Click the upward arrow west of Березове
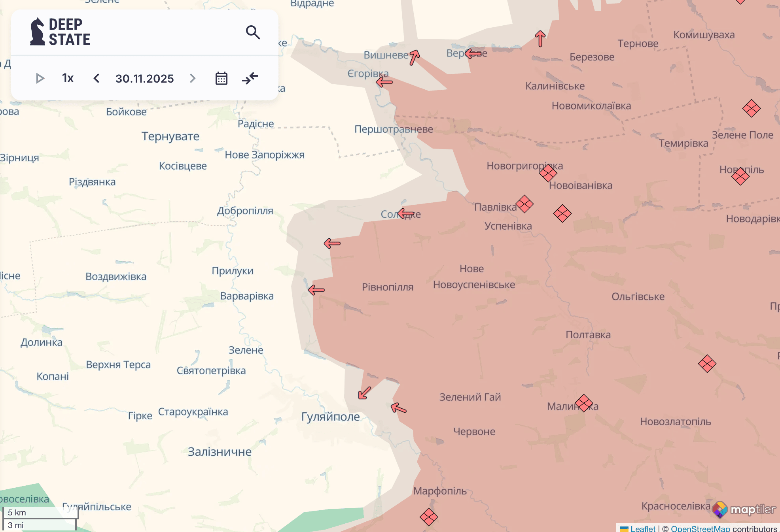 coord(540,39)
